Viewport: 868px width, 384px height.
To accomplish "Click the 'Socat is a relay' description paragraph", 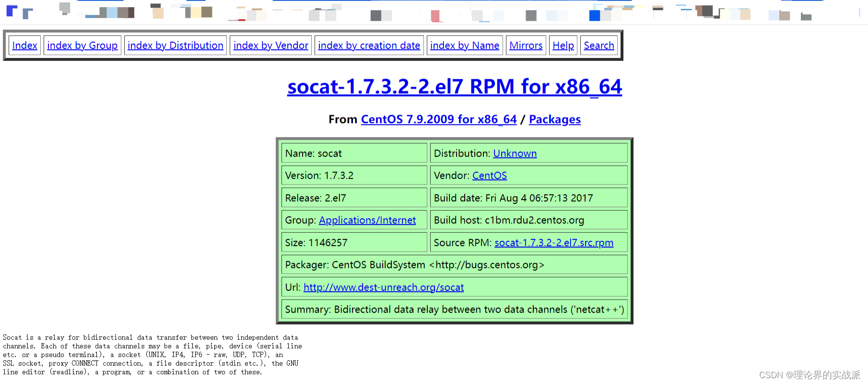I will point(152,355).
